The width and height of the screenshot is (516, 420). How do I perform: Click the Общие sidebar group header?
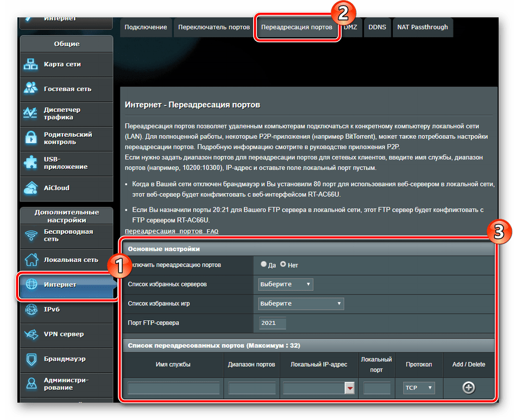(x=66, y=44)
